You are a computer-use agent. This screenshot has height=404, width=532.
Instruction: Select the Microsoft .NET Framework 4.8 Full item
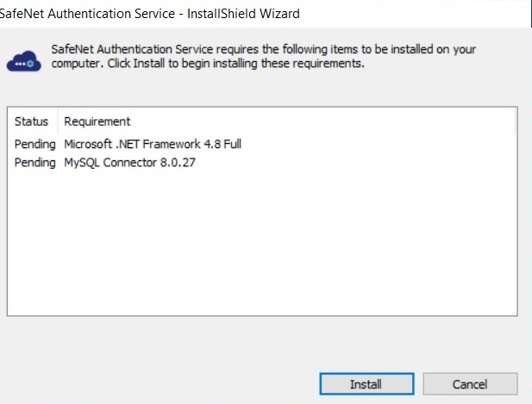[153, 144]
